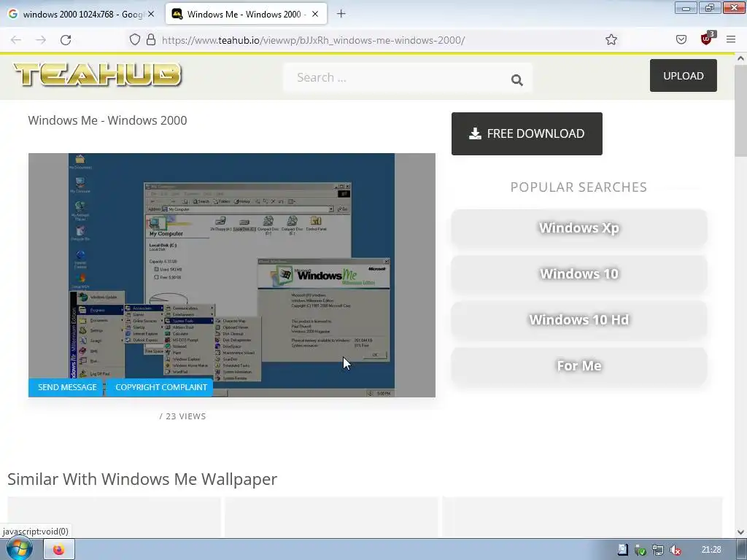Open the For Me popular search
This screenshot has height=560, width=747.
click(x=578, y=366)
